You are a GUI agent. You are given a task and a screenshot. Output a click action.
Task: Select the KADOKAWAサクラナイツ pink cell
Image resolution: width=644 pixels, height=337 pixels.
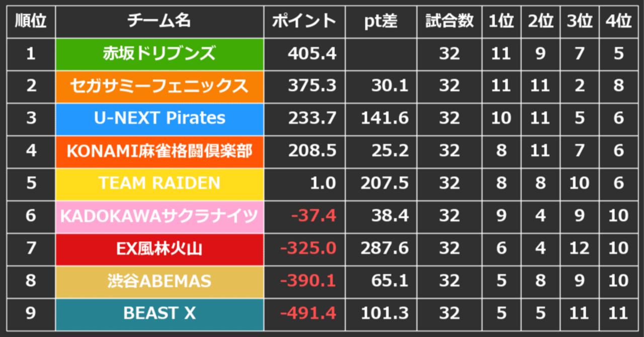159,216
